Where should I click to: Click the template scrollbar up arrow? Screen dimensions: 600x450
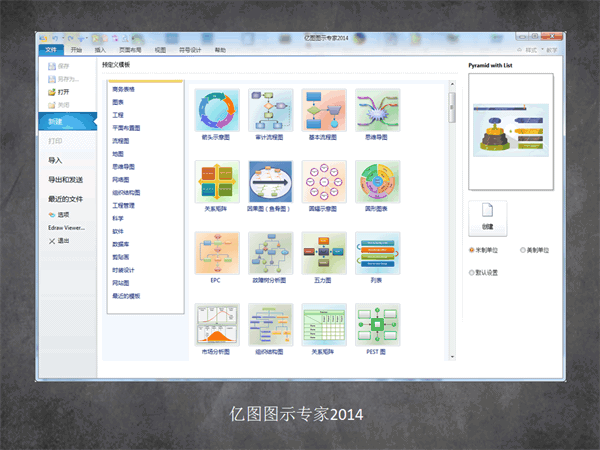point(452,84)
